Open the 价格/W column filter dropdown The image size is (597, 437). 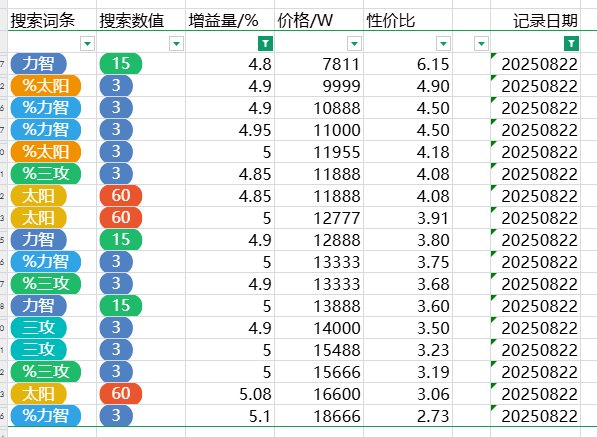coord(354,43)
